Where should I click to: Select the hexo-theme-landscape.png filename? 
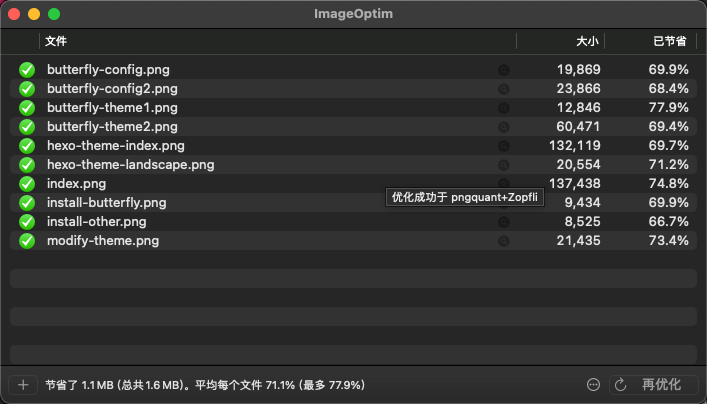(131, 165)
